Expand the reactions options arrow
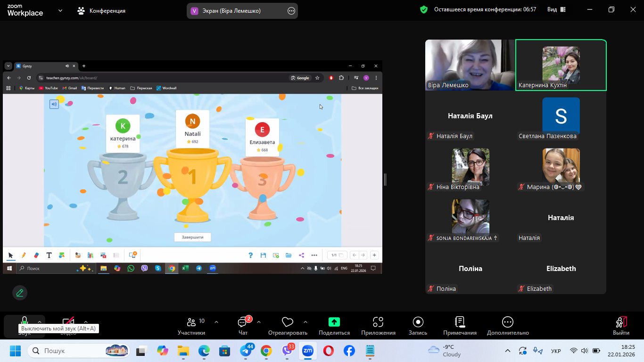The width and height of the screenshot is (644, 362). tap(305, 322)
